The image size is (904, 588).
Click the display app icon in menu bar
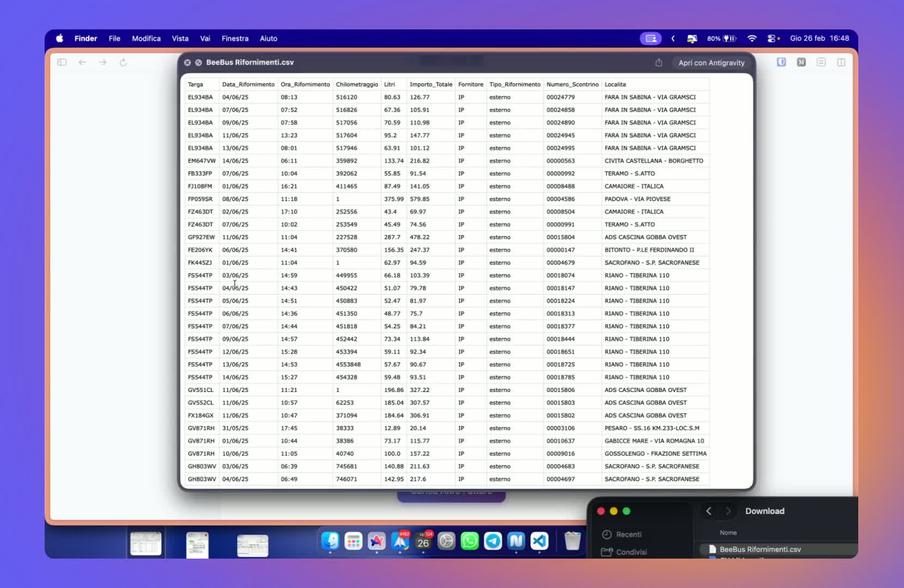(x=692, y=38)
